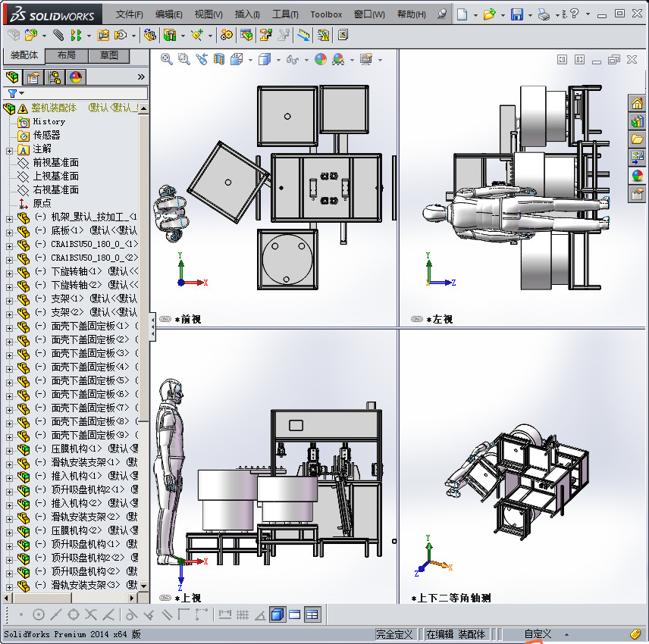649x644 pixels.
Task: Click the Appearances sphere in task pane
Action: pyautogui.click(x=637, y=175)
